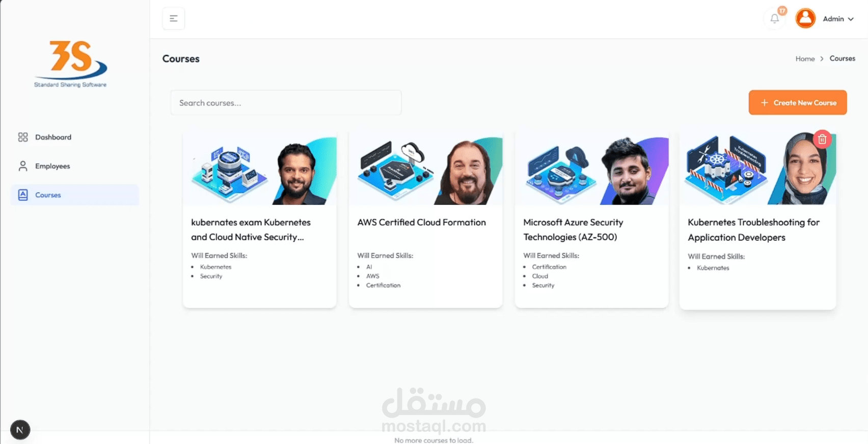Focus the Search courses input field
This screenshot has height=444, width=868.
tap(286, 103)
